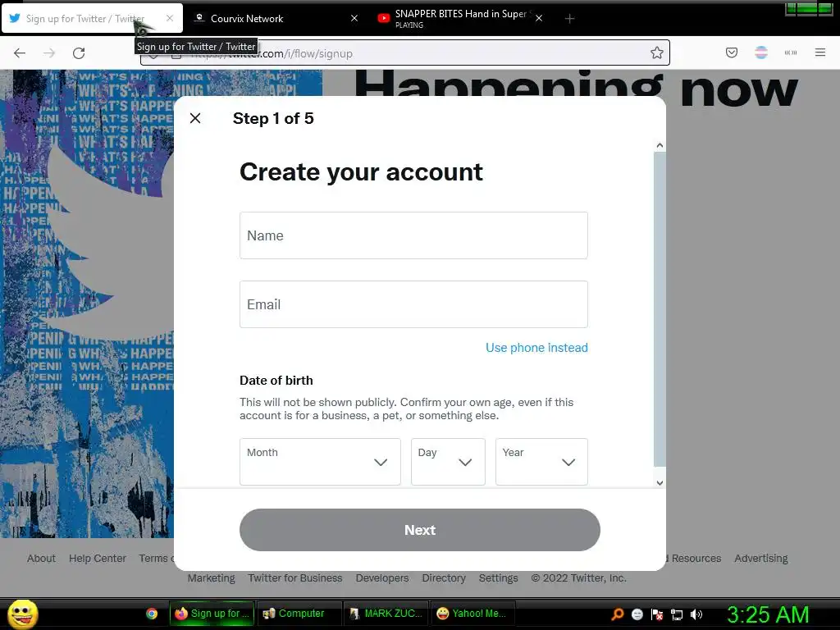Click the extension icon left of hamburger menu
840x630 pixels.
(x=790, y=52)
